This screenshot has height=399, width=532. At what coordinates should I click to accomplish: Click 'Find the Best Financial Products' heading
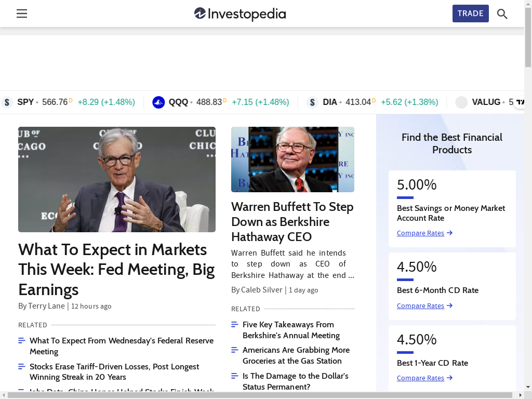[x=452, y=143]
